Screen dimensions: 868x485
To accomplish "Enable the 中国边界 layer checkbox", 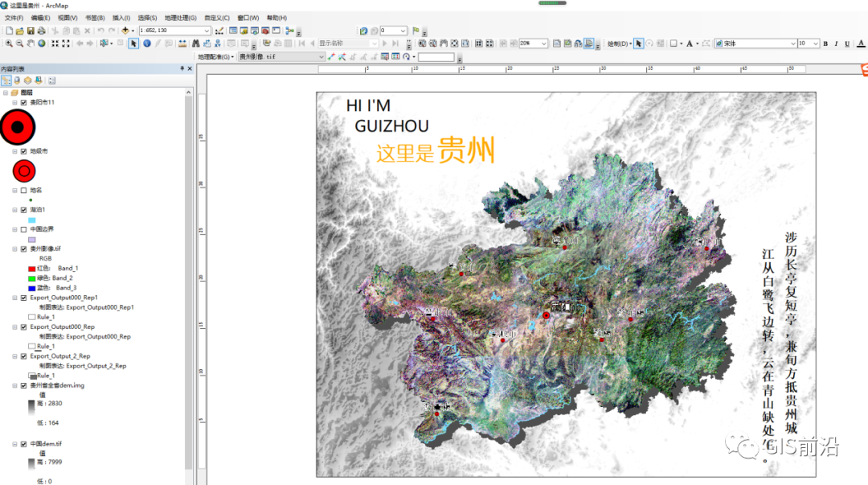I will click(24, 229).
